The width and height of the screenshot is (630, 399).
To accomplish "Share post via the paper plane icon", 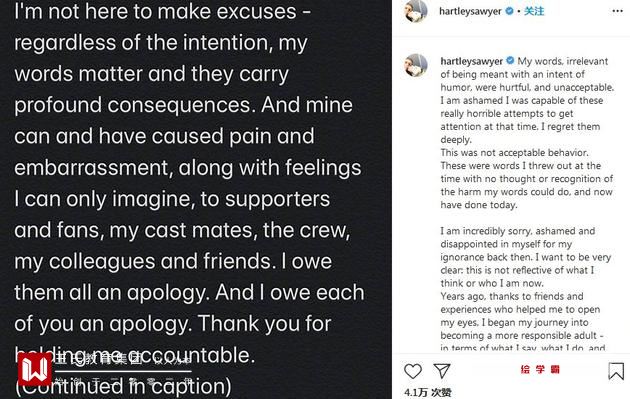I will coord(442,371).
